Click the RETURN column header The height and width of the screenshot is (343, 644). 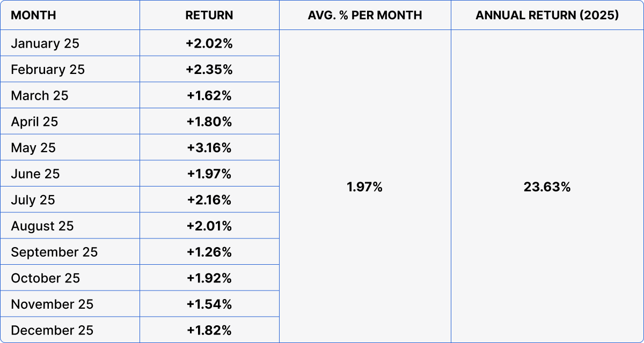[209, 15]
